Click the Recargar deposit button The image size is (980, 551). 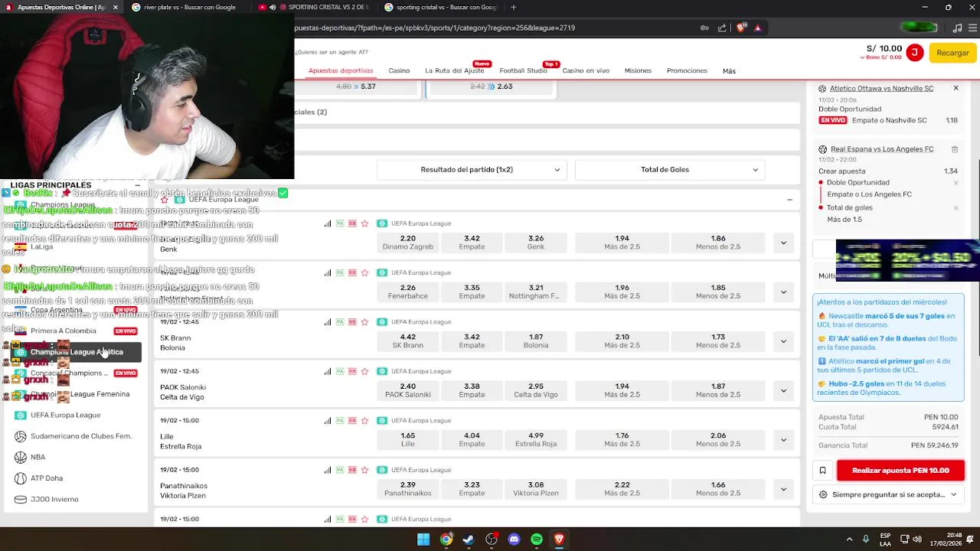(x=952, y=53)
